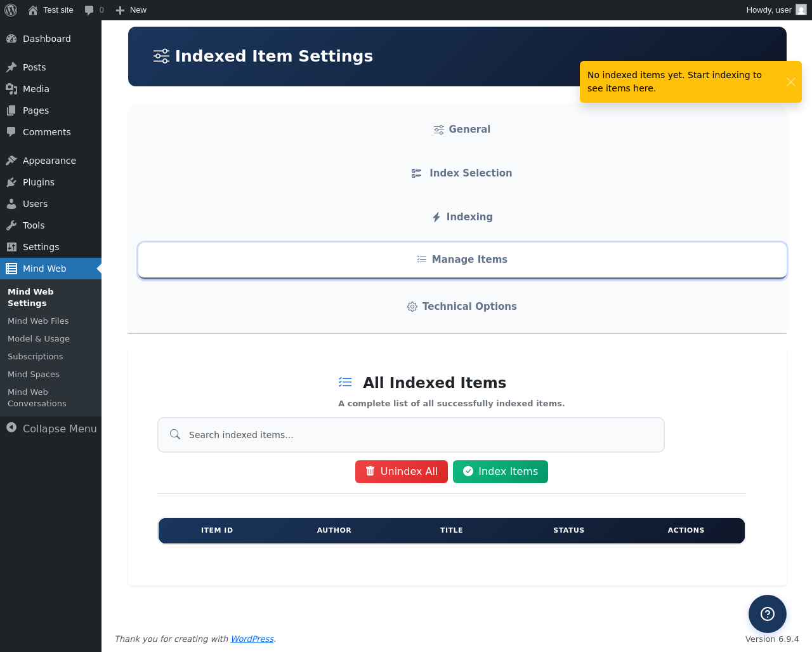Click the search indexed items field
Image resolution: width=812 pixels, height=652 pixels.
[411, 435]
